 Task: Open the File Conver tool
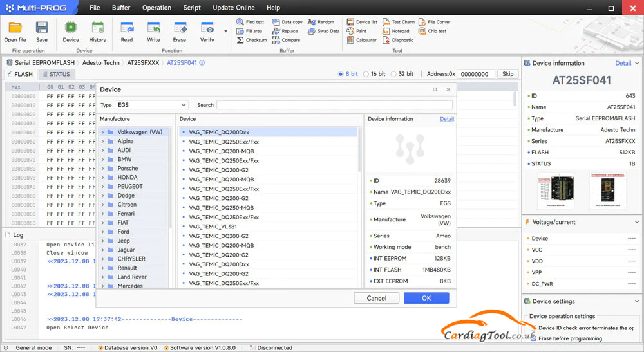(x=435, y=22)
